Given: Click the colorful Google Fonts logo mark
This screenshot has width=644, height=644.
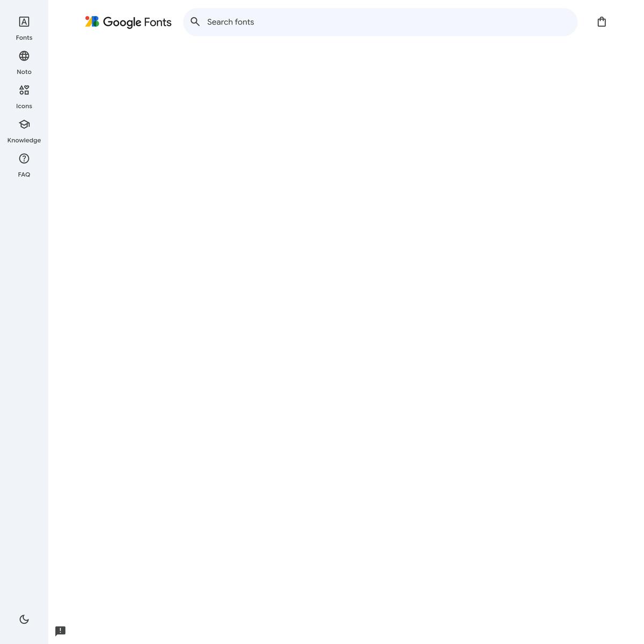Looking at the screenshot, I should (x=92, y=21).
